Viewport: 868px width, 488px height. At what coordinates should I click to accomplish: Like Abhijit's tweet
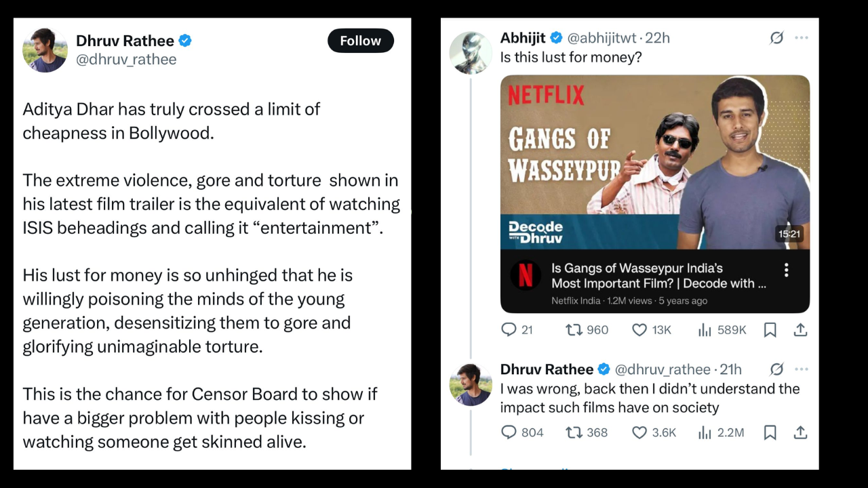[x=639, y=329]
